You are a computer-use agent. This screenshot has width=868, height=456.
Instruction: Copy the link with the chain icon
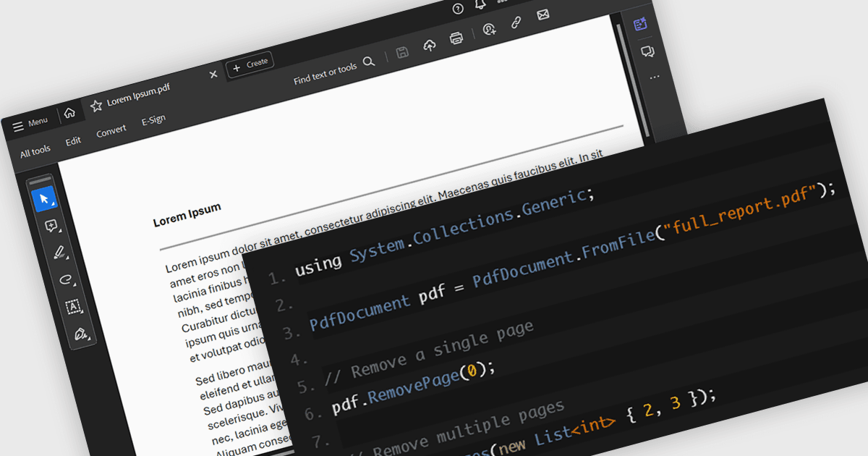pos(516,22)
